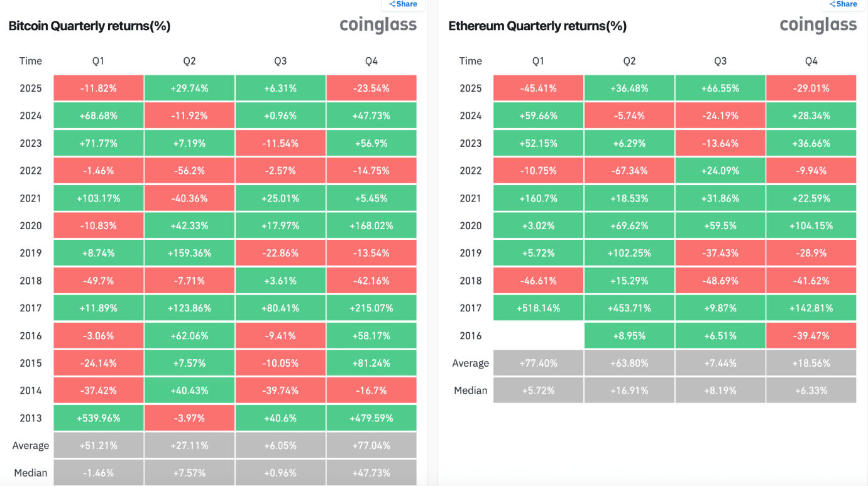The image size is (868, 486).
Task: Click the Ethereum Median Q2 cell showing +16.91%
Action: pyautogui.click(x=629, y=390)
